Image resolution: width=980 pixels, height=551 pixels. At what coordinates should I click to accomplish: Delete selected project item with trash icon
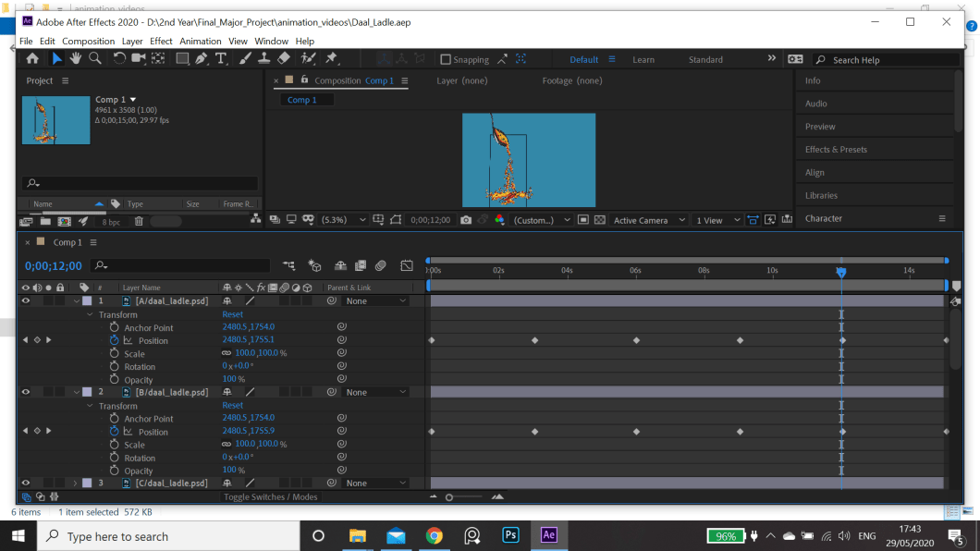point(139,221)
